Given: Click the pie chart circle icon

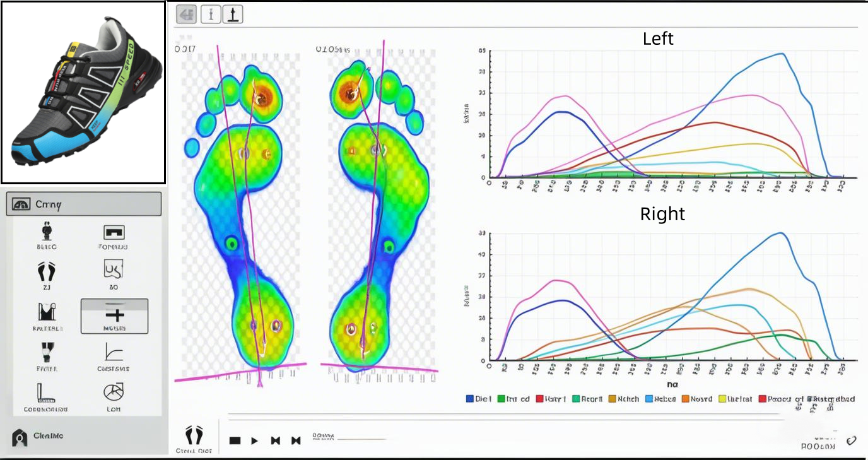Looking at the screenshot, I should (114, 392).
